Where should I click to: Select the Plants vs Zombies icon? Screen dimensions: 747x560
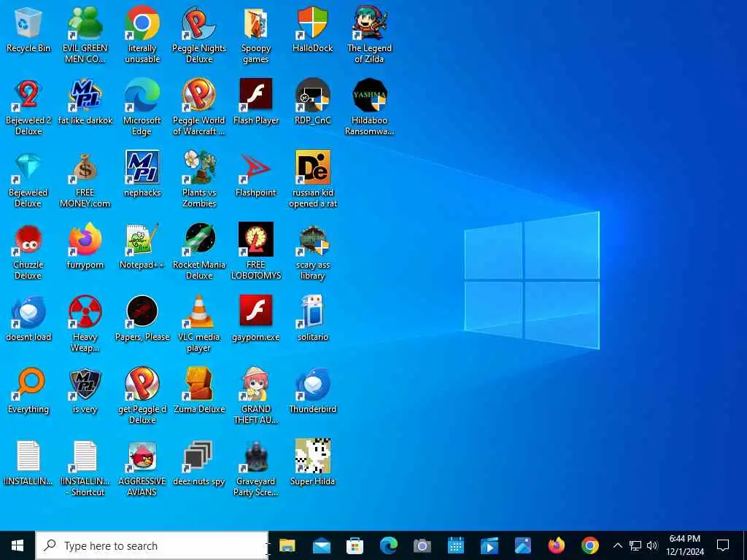(x=198, y=167)
